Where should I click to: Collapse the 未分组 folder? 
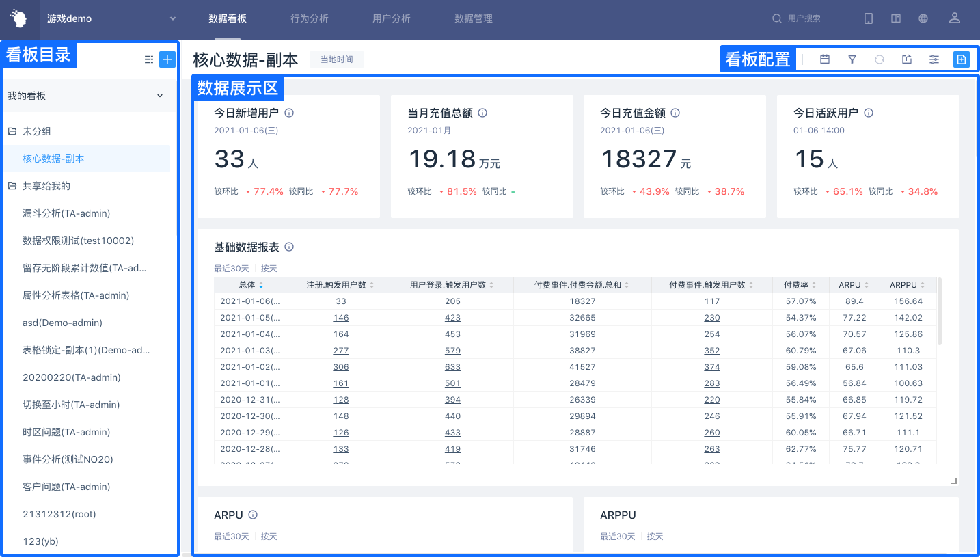point(12,131)
